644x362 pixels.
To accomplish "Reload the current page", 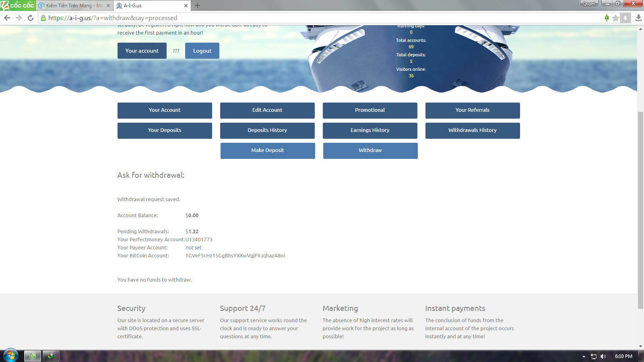I will click(x=30, y=18).
